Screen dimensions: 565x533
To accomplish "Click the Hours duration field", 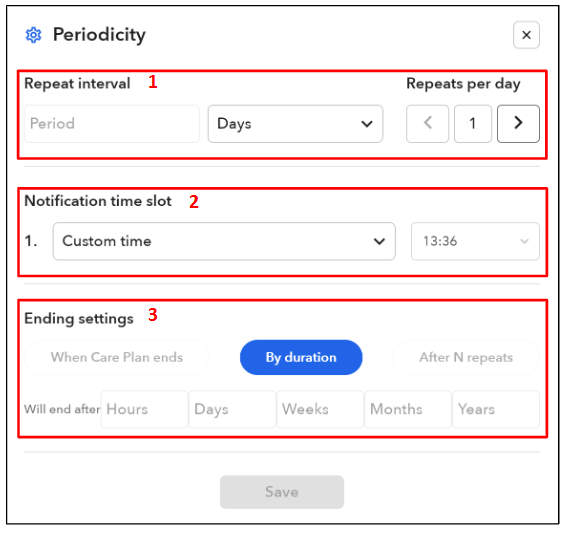I will point(144,409).
